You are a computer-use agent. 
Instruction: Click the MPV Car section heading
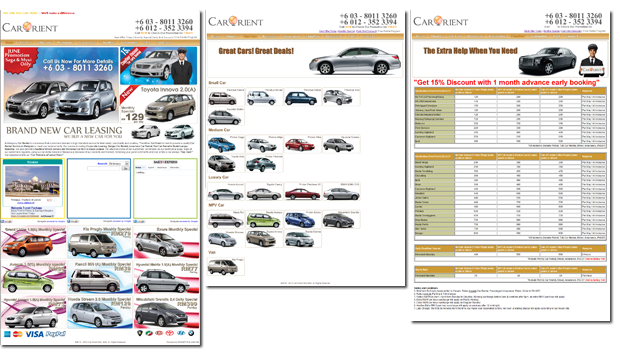[x=216, y=205]
